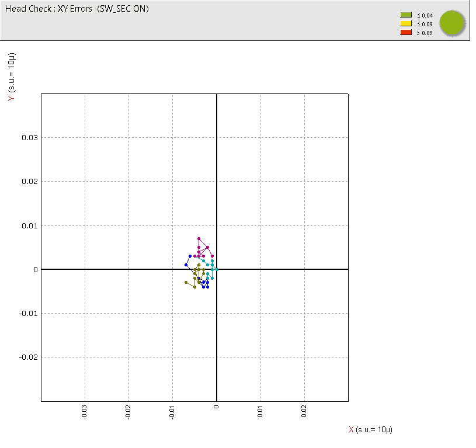Click the X axis tick value 0.02
This screenshot has height=448, width=476.
click(304, 412)
